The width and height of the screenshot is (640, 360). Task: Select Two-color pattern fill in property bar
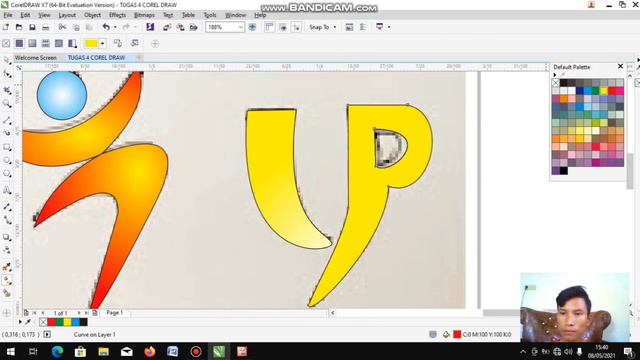[x=72, y=43]
